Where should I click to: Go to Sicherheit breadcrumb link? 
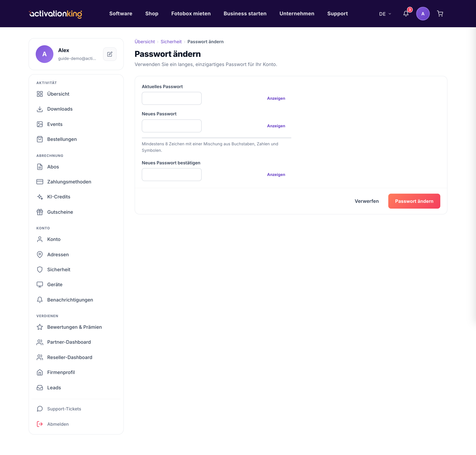171,42
